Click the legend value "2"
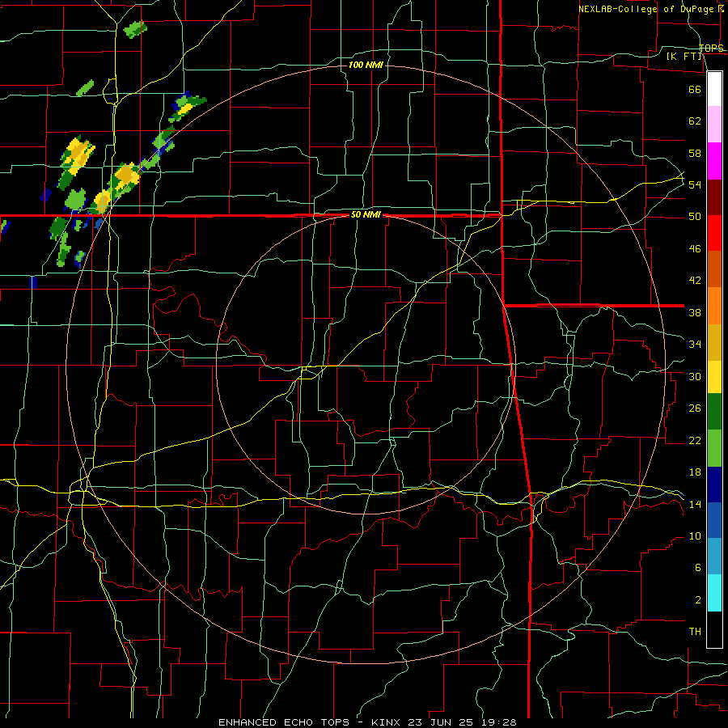This screenshot has width=728, height=728. 697,600
